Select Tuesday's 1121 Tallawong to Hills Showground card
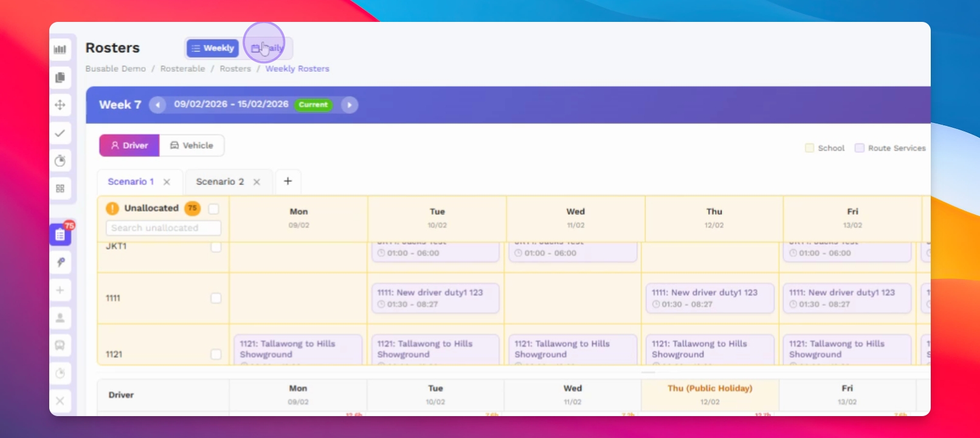This screenshot has height=438, width=980. (435, 349)
